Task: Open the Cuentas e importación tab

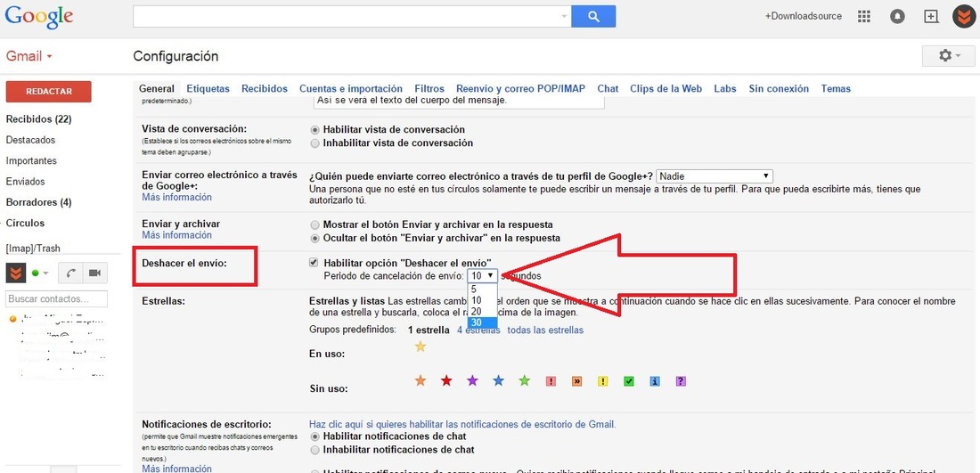Action: [351, 89]
